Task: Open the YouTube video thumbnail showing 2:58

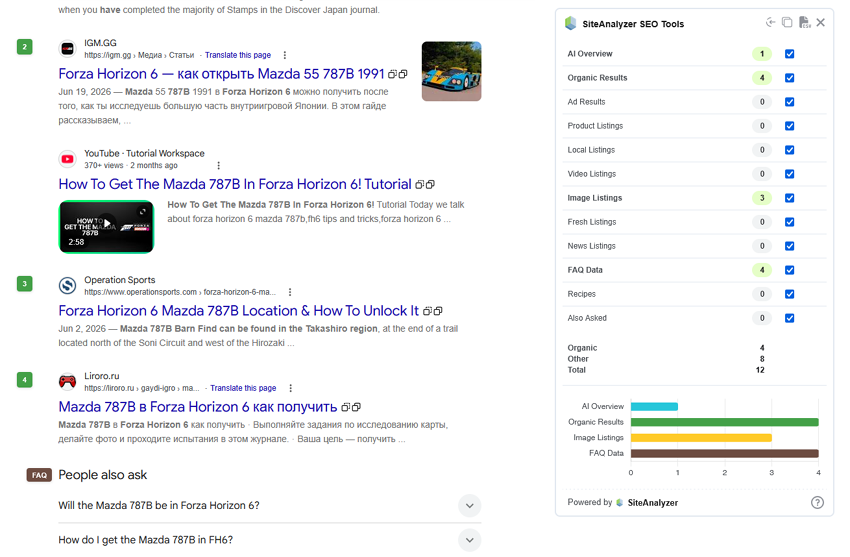Action: tap(106, 226)
